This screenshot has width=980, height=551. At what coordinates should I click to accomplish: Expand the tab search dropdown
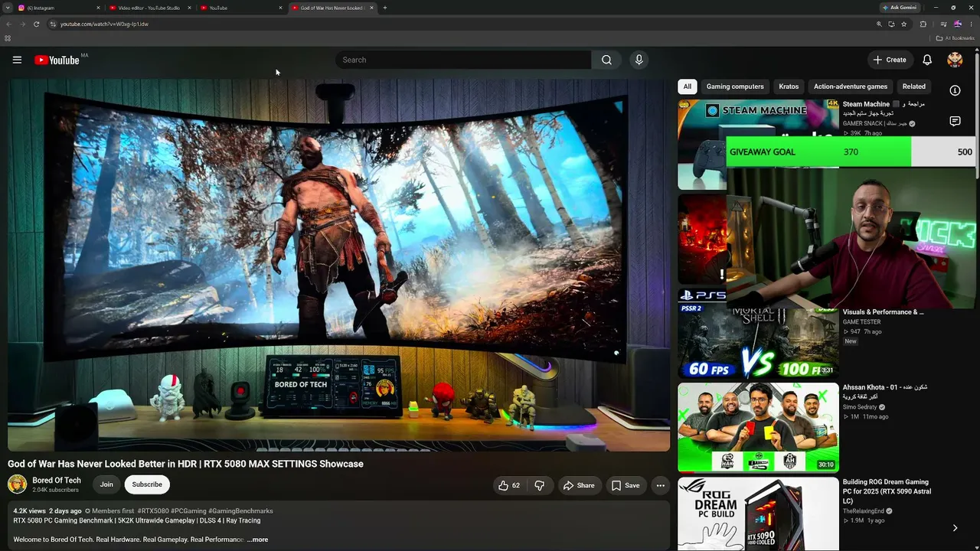8,8
